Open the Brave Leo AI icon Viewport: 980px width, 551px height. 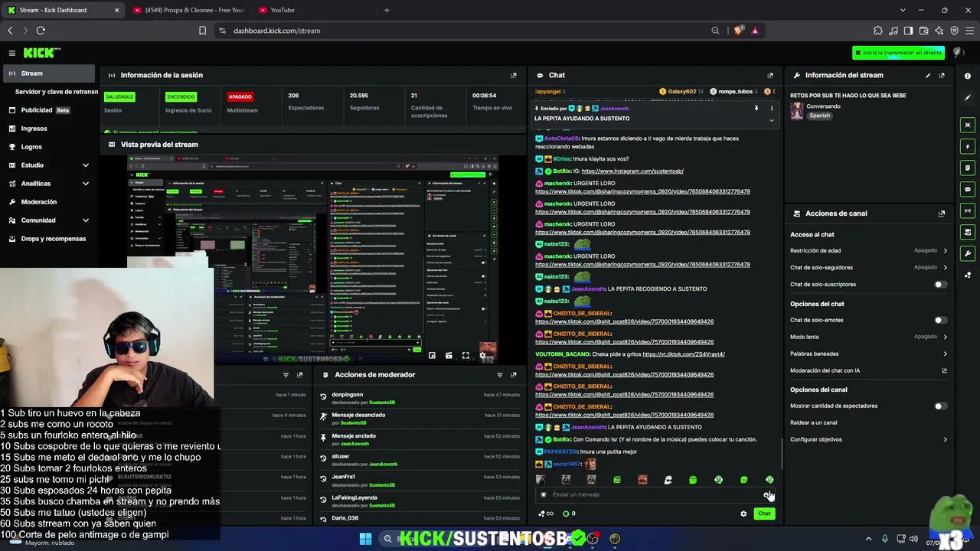coord(939,31)
